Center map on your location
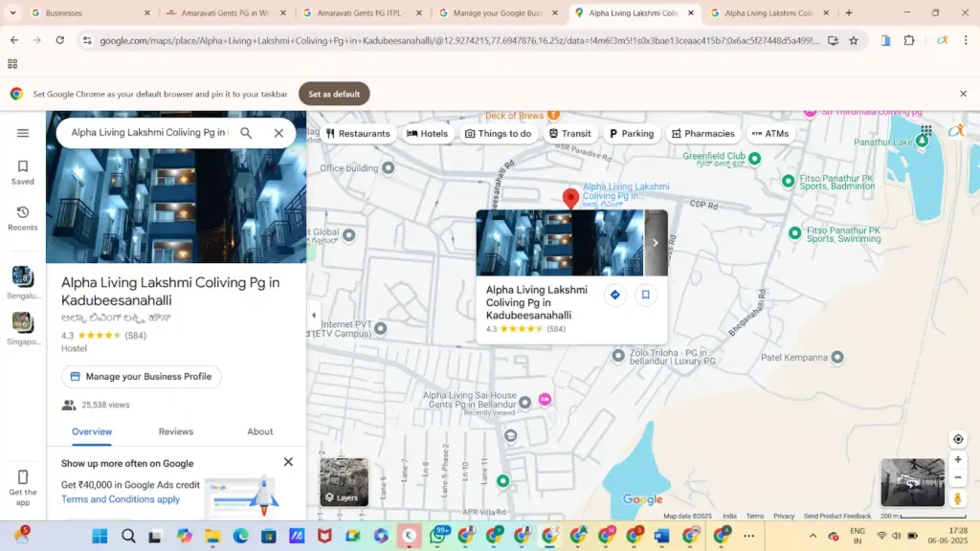 coord(957,439)
